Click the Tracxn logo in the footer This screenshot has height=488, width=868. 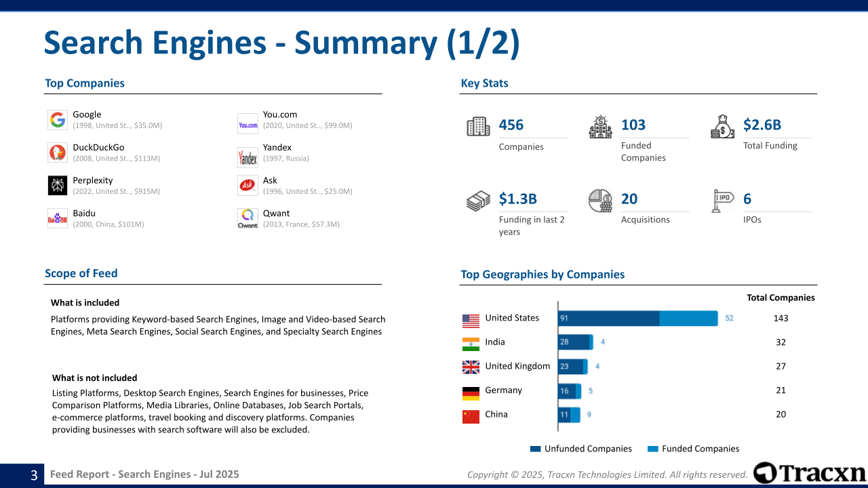click(x=810, y=473)
